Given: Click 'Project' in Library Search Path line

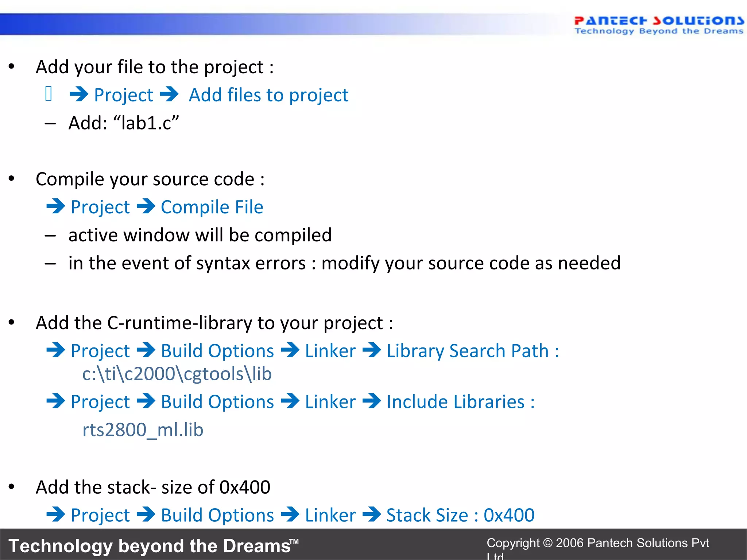Looking at the screenshot, I should tap(100, 351).
